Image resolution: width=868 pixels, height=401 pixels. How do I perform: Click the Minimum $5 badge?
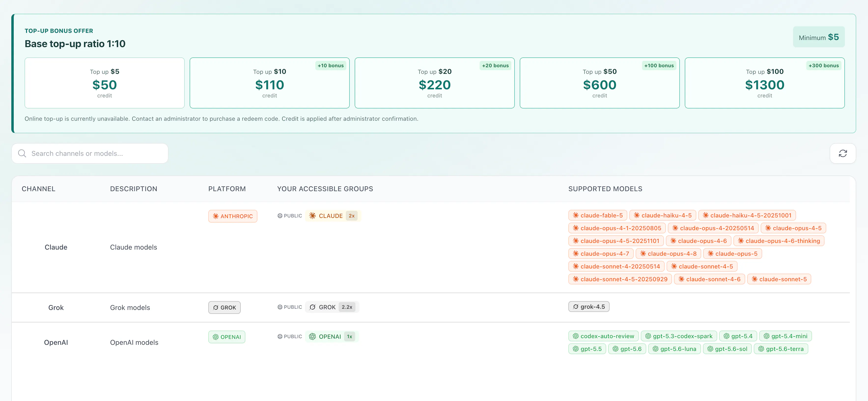coord(818,37)
